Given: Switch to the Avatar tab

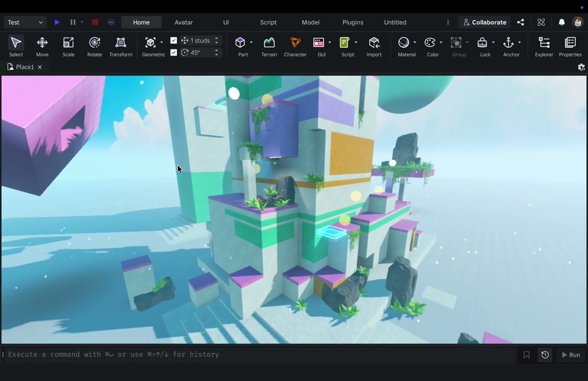Looking at the screenshot, I should [184, 22].
